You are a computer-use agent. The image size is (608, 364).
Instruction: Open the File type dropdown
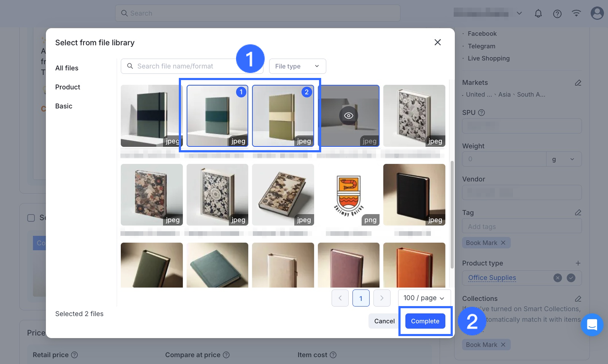(x=297, y=66)
